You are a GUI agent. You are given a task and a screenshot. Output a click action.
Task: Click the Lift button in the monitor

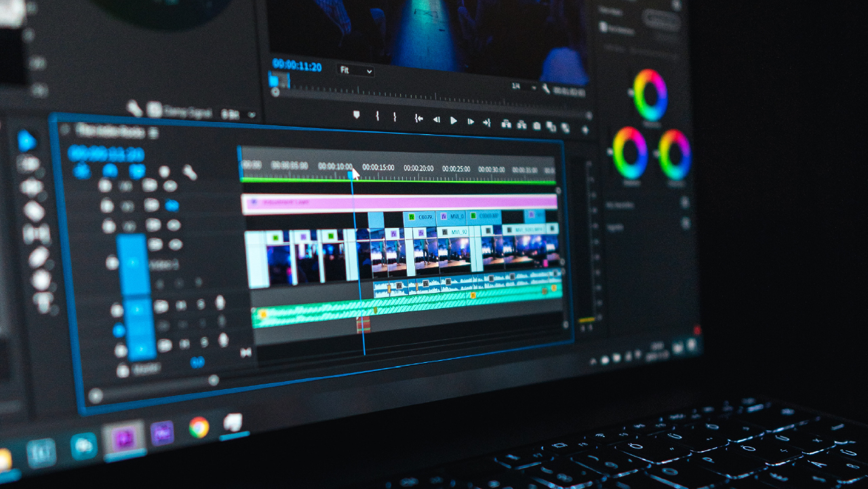pyautogui.click(x=506, y=123)
